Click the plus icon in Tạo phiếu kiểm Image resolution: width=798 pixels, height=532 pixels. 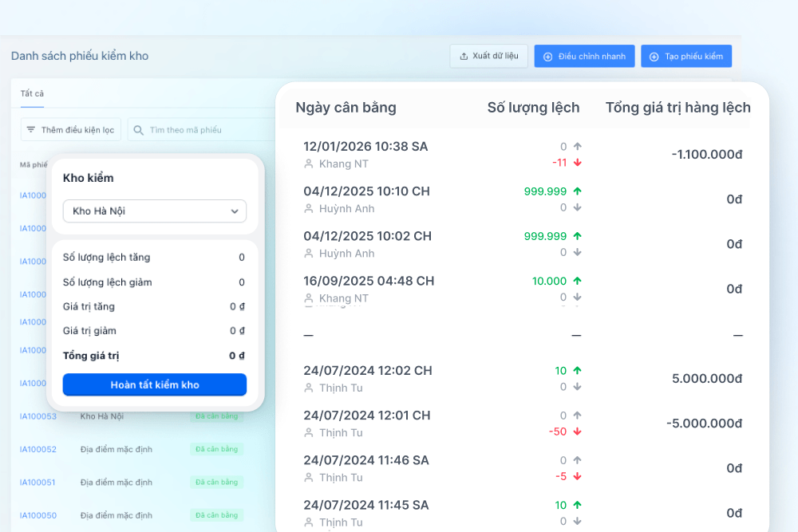click(x=654, y=57)
